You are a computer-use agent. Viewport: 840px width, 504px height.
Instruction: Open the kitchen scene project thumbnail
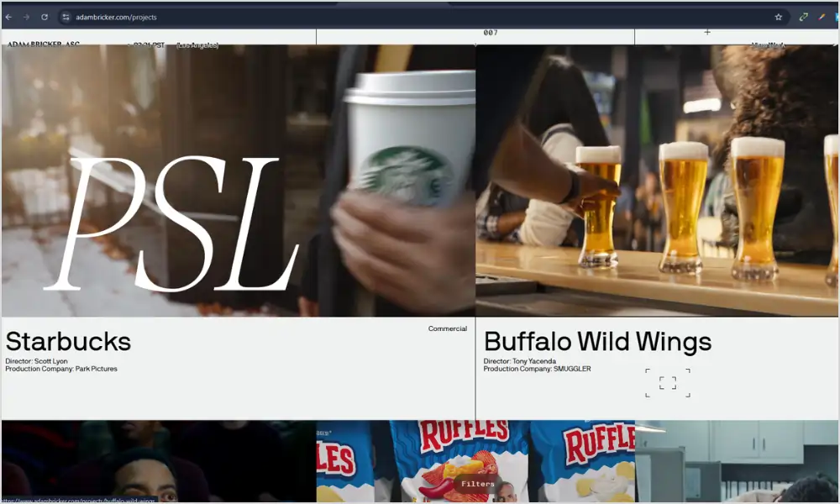(738, 461)
